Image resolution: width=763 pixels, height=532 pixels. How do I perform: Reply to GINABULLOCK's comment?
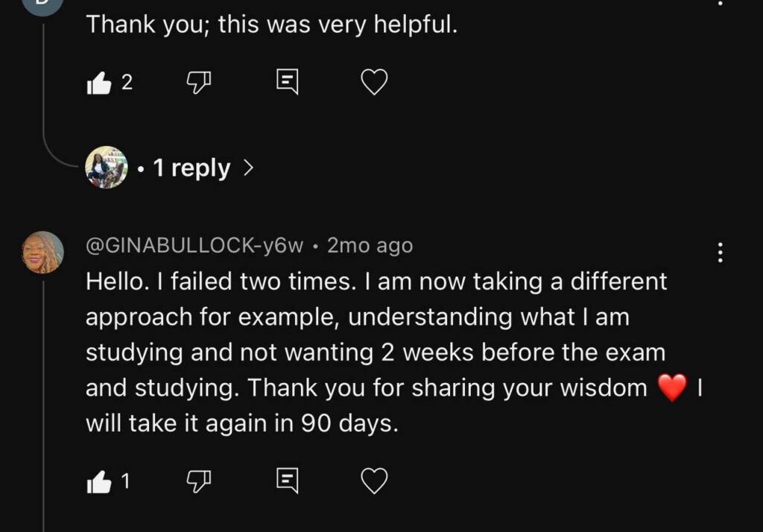point(287,481)
